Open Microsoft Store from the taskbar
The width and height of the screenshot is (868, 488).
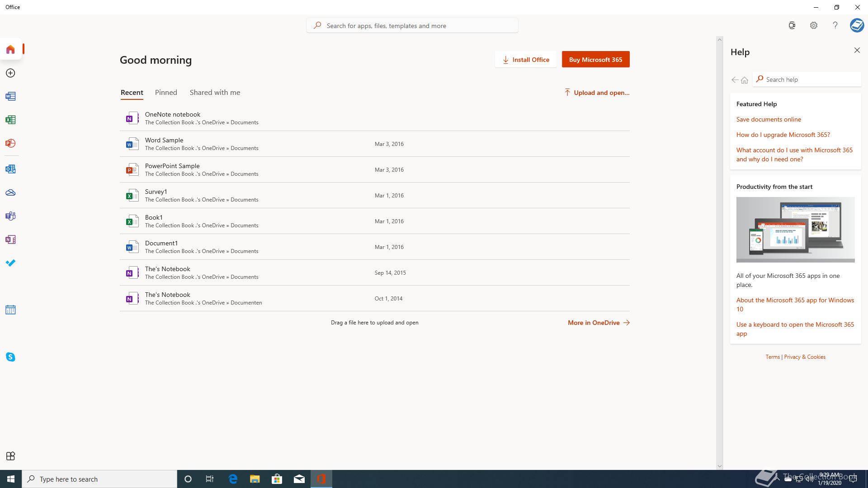[x=277, y=479]
